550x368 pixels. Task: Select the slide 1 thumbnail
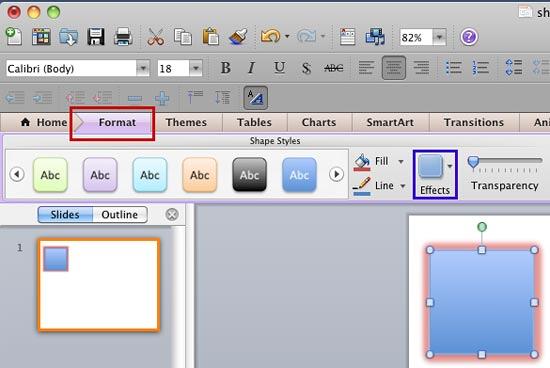tap(99, 285)
